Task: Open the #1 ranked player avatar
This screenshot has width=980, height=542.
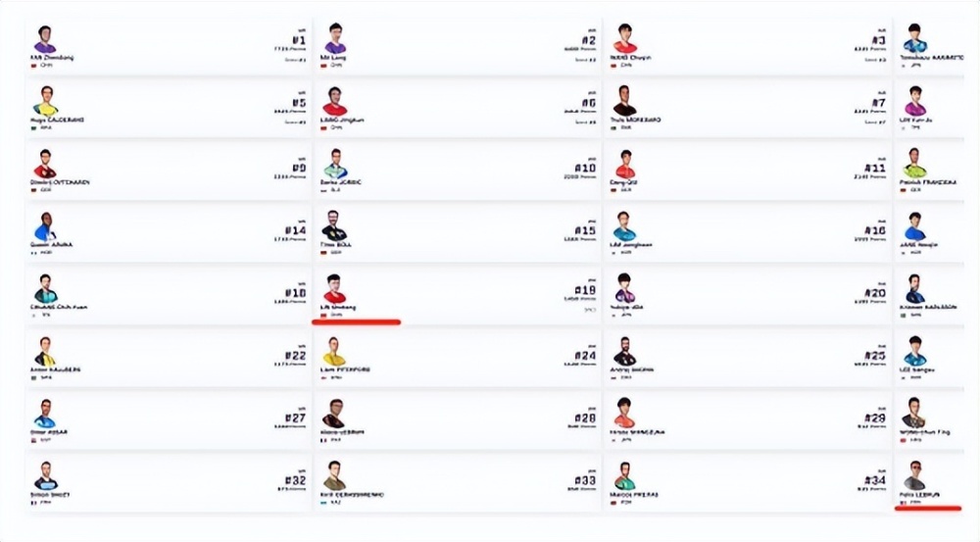Action: click(x=45, y=39)
